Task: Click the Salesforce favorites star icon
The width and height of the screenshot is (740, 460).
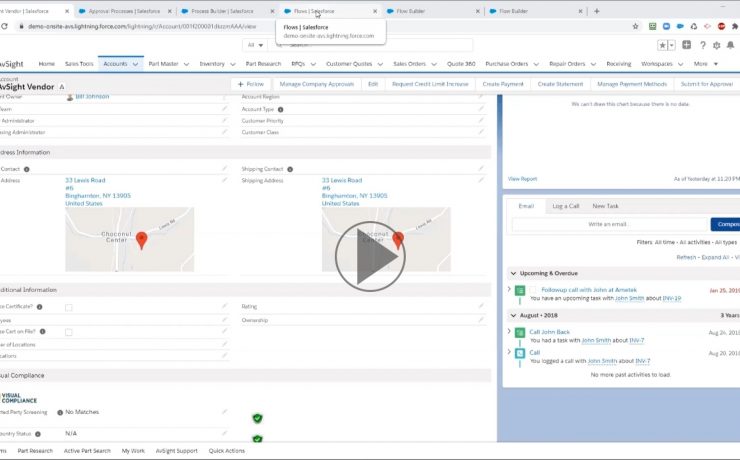Action: (x=663, y=45)
